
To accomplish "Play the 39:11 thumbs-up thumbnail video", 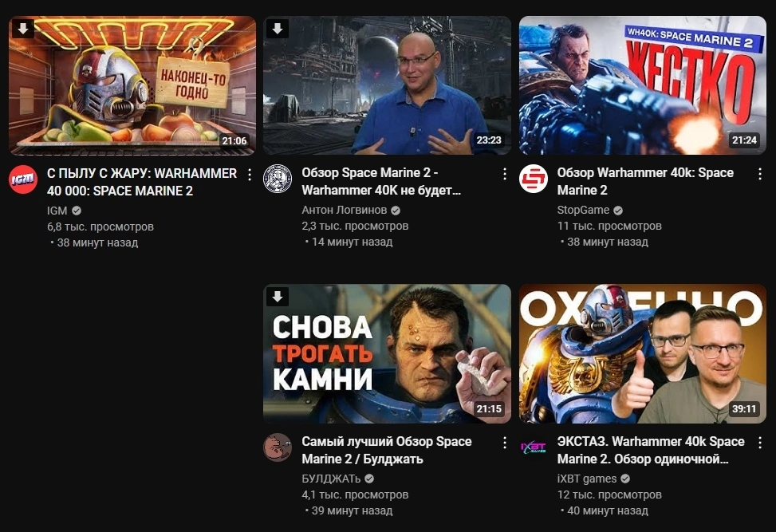I will pyautogui.click(x=642, y=353).
